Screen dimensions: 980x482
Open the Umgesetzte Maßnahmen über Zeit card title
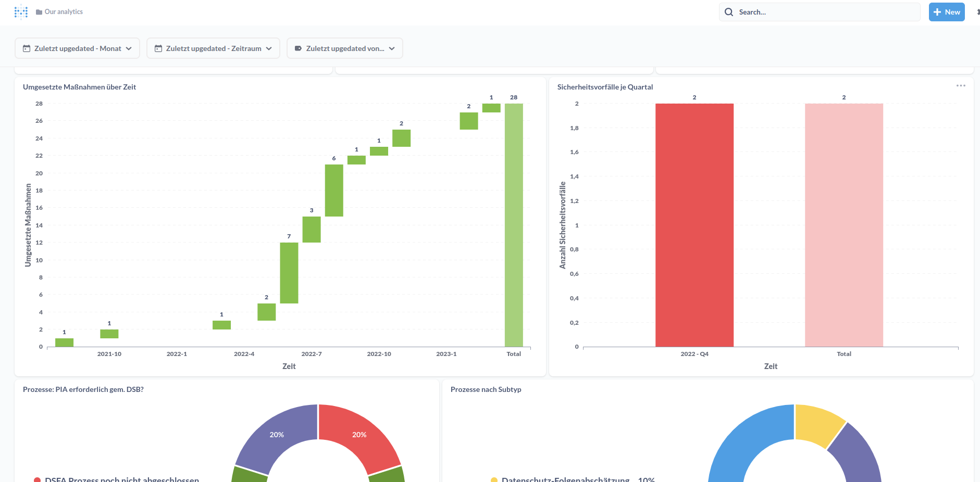[x=79, y=87]
